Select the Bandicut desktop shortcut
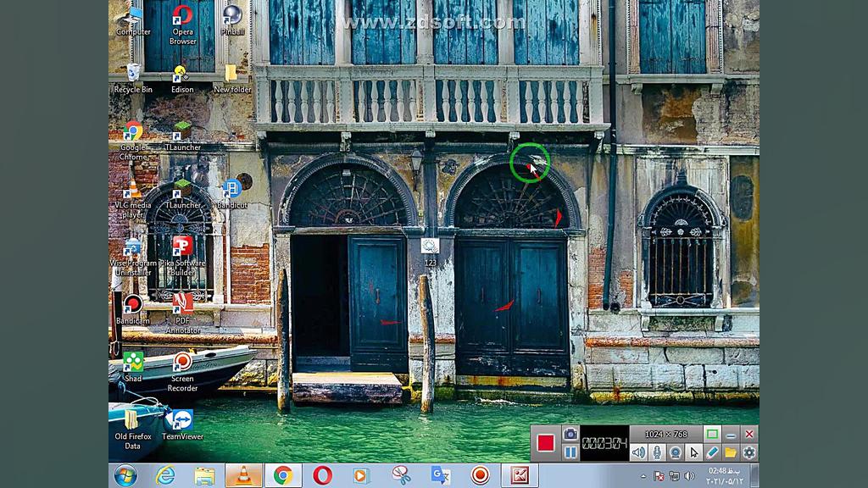Viewport: 868px width, 488px height. (232, 194)
